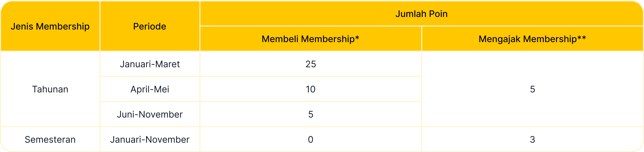Click the Juni-November period cell
This screenshot has width=644, height=152.
pos(150,114)
